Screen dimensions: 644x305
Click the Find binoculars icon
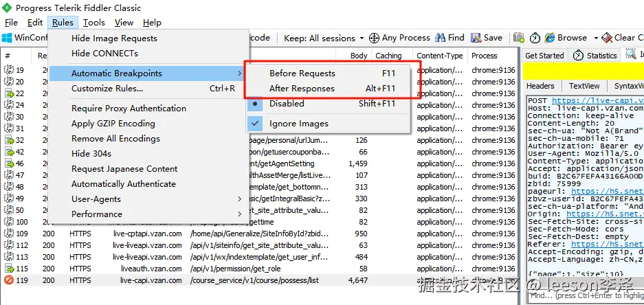tap(440, 38)
